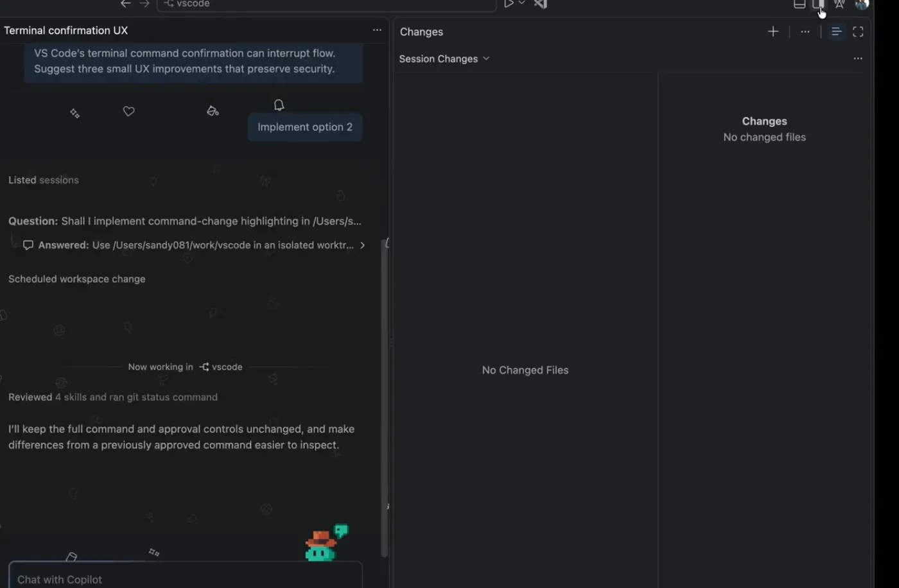Open in VS Code via the logo icon
This screenshot has width=899, height=588.
click(541, 4)
